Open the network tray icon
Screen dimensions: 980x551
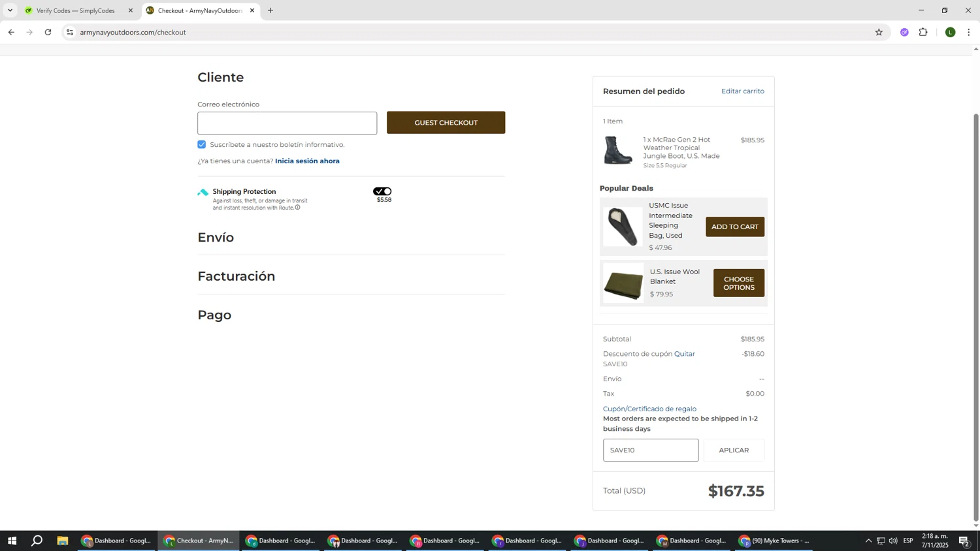[x=881, y=541]
